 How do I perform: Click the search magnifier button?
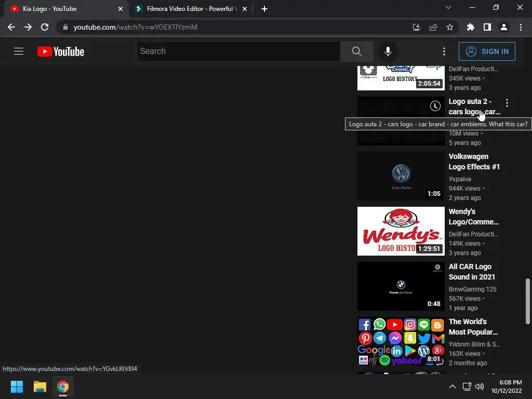click(356, 51)
